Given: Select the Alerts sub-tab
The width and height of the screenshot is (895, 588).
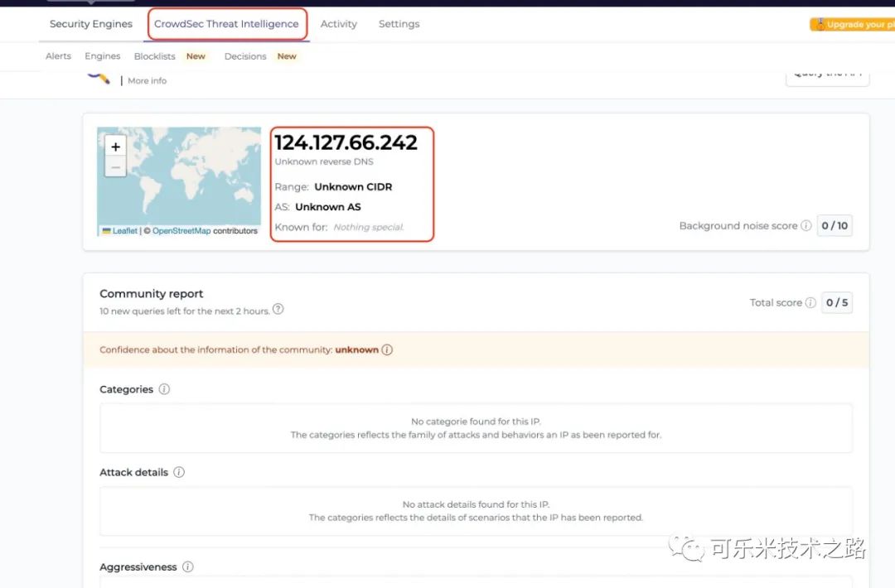Looking at the screenshot, I should (58, 55).
